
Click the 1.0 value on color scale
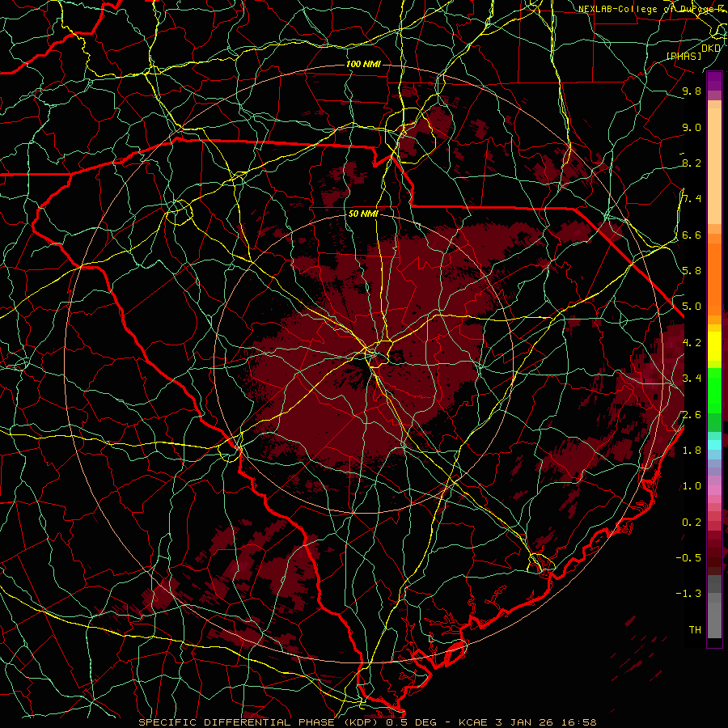692,485
